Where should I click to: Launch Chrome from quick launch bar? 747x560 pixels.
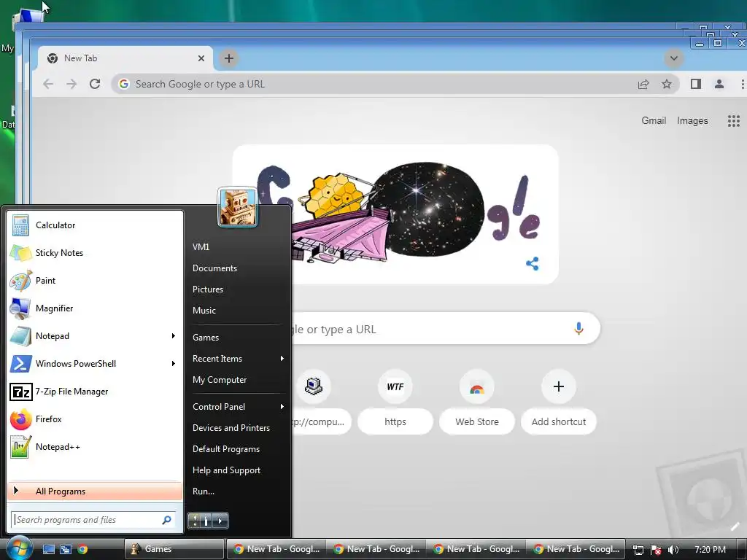click(x=82, y=549)
